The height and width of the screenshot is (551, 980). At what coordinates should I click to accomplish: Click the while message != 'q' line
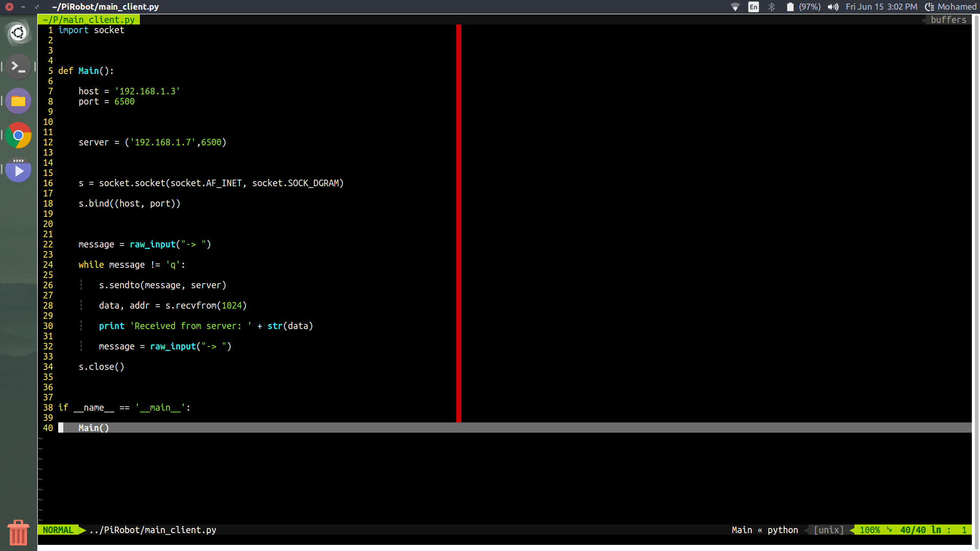(x=132, y=265)
